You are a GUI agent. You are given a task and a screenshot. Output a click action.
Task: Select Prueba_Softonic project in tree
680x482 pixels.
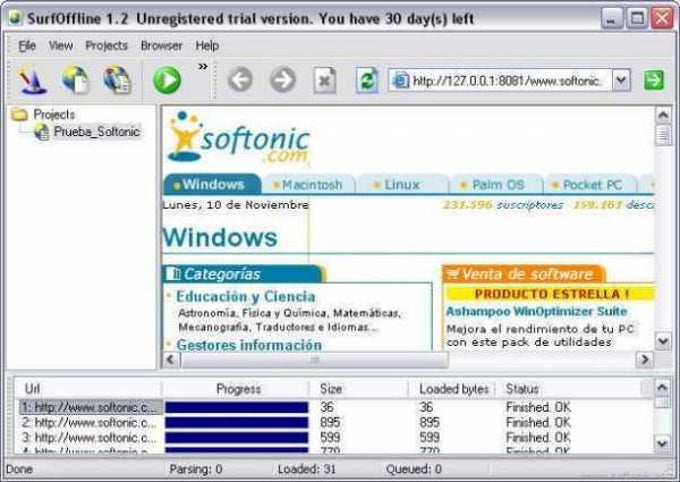coord(96,131)
